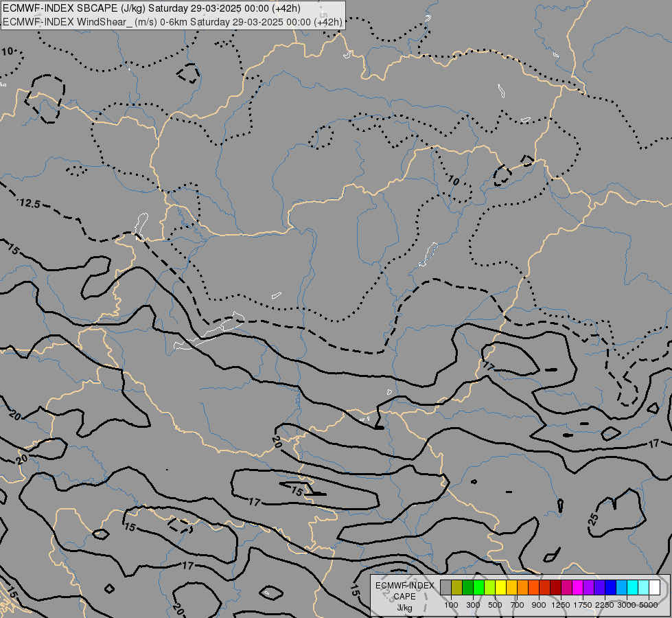Pick the pure blue legend swatch
This screenshot has height=618, width=672.
pos(611,588)
